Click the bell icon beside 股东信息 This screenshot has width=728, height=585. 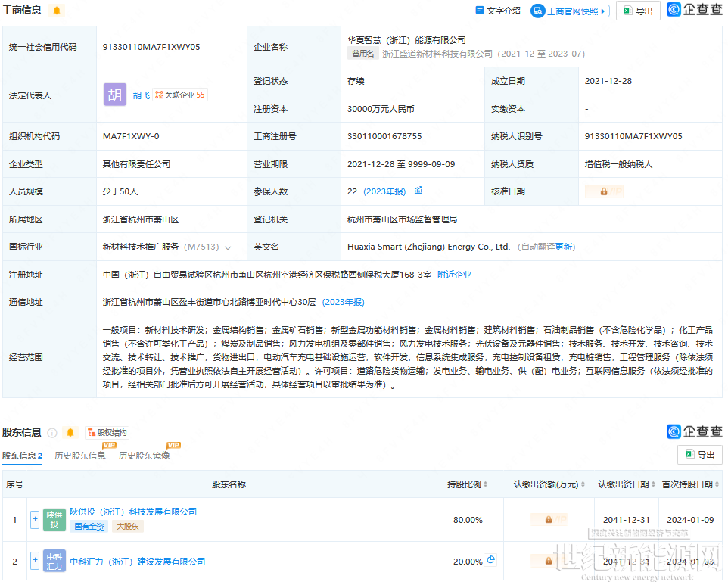(x=70, y=433)
